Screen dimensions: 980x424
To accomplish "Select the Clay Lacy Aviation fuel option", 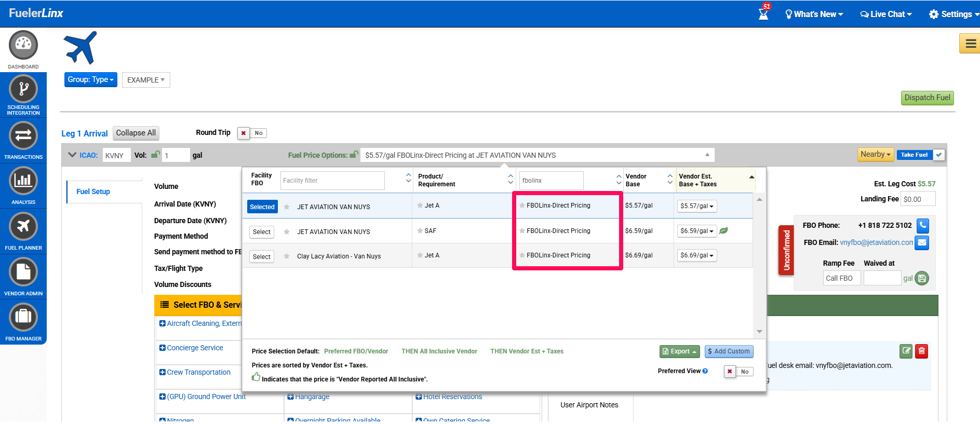I will [262, 256].
